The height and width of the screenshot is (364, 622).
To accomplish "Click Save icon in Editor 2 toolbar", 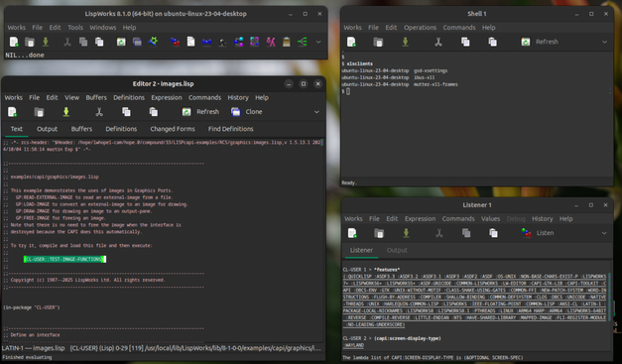I will pyautogui.click(x=66, y=112).
